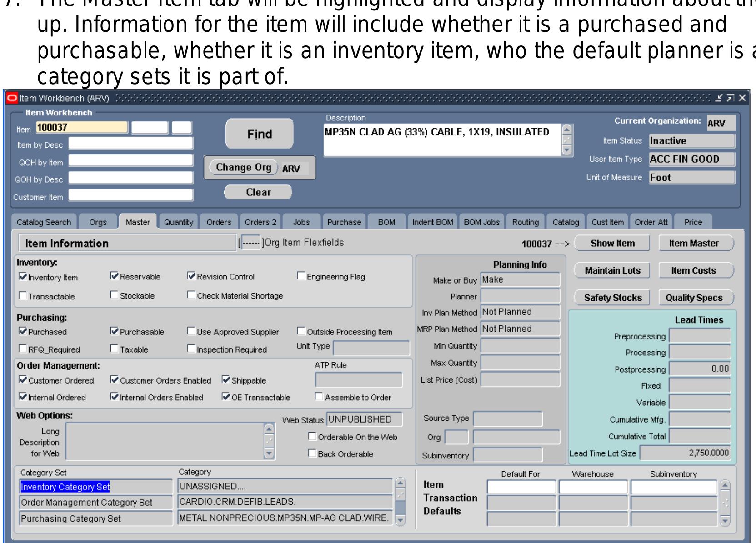This screenshot has height=543, width=756.
Task: Select the Purchasing Category Set row
Action: [96, 518]
